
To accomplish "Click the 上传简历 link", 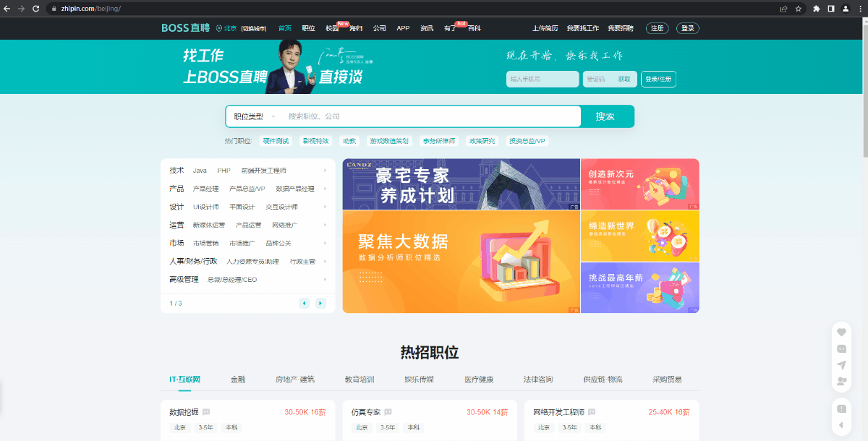I will pos(545,28).
